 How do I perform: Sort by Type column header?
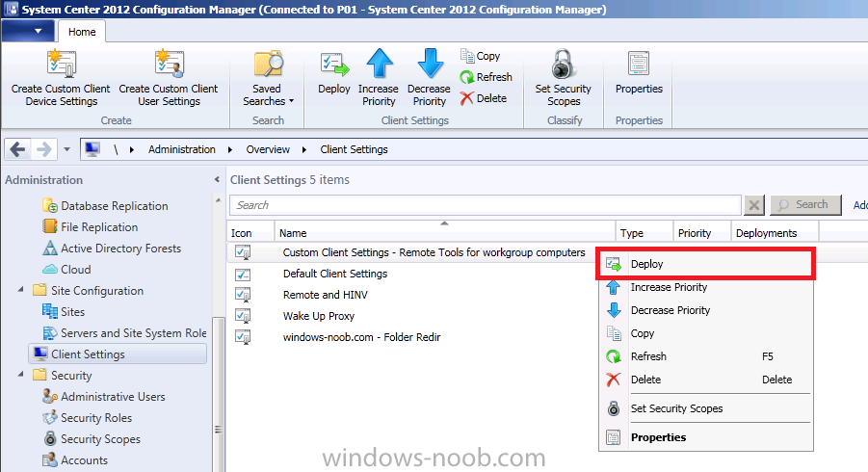tap(644, 233)
